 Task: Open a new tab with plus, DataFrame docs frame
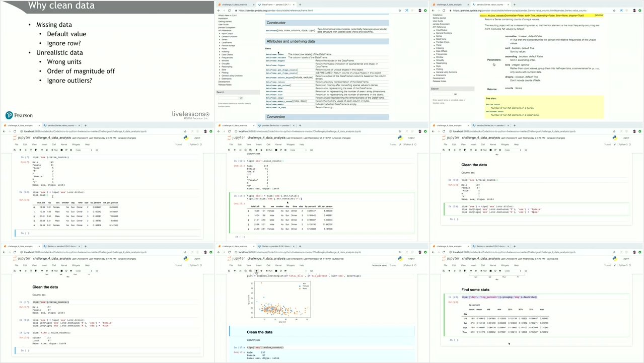(x=300, y=5)
